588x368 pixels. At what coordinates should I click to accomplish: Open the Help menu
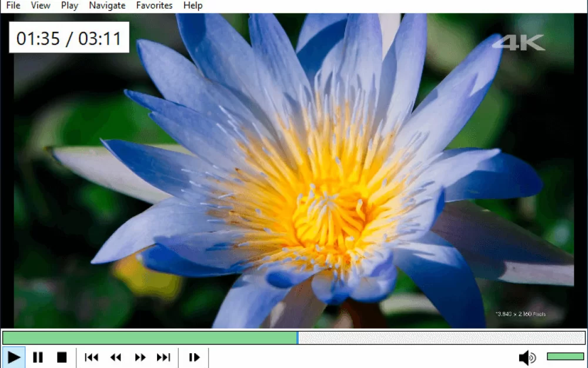coord(192,5)
